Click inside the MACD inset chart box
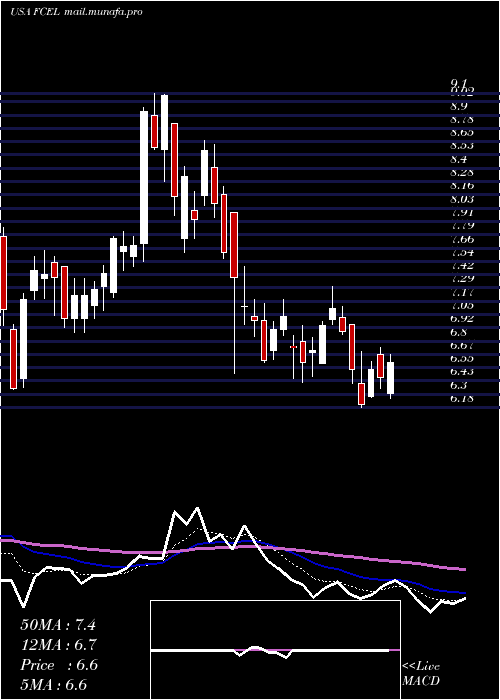Image resolution: width=500 pixels, height=700 pixels. tap(275, 650)
